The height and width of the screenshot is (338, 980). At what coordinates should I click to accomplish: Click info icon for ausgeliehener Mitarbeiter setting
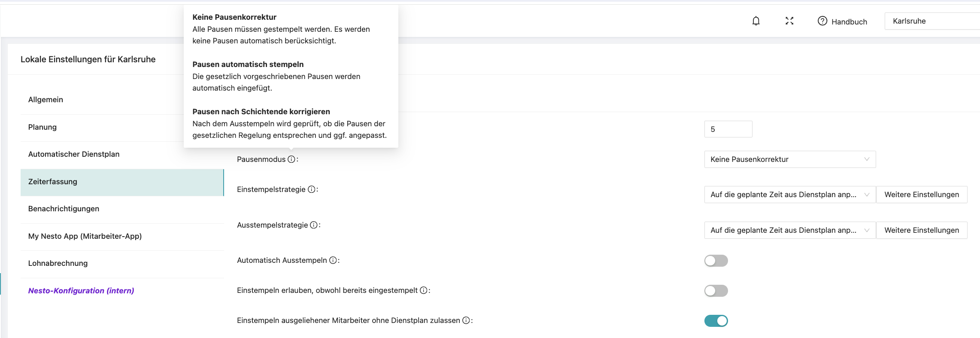tap(466, 320)
